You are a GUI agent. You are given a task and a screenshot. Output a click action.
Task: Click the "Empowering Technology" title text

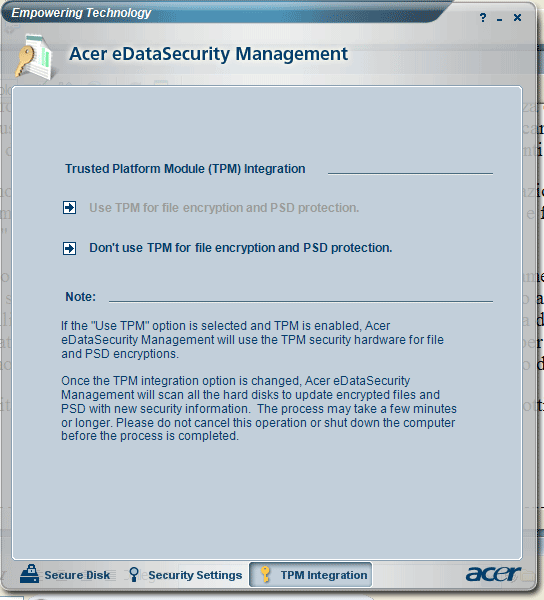(81, 13)
